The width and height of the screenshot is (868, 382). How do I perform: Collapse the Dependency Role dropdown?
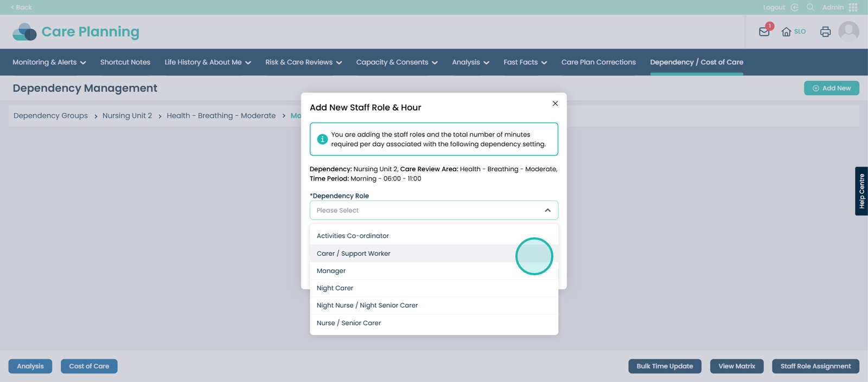pos(547,210)
